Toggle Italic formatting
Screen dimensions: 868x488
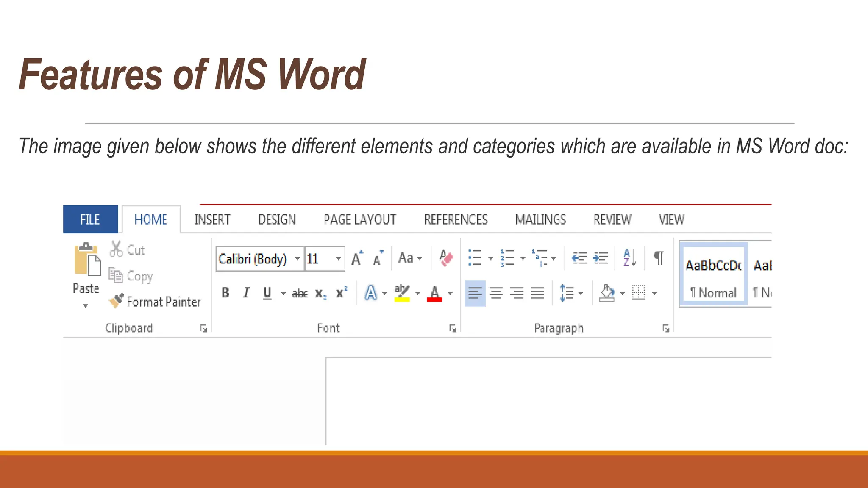(x=246, y=293)
